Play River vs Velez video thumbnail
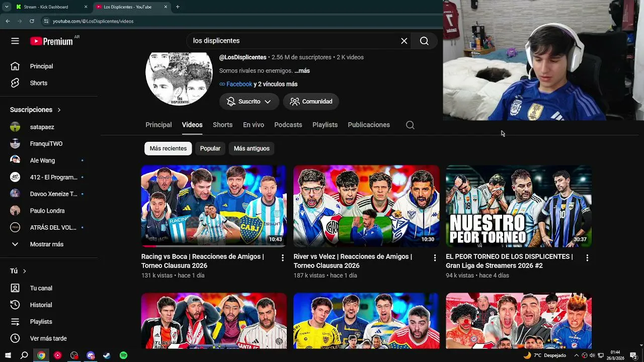Image resolution: width=644 pixels, height=362 pixels. [366, 206]
